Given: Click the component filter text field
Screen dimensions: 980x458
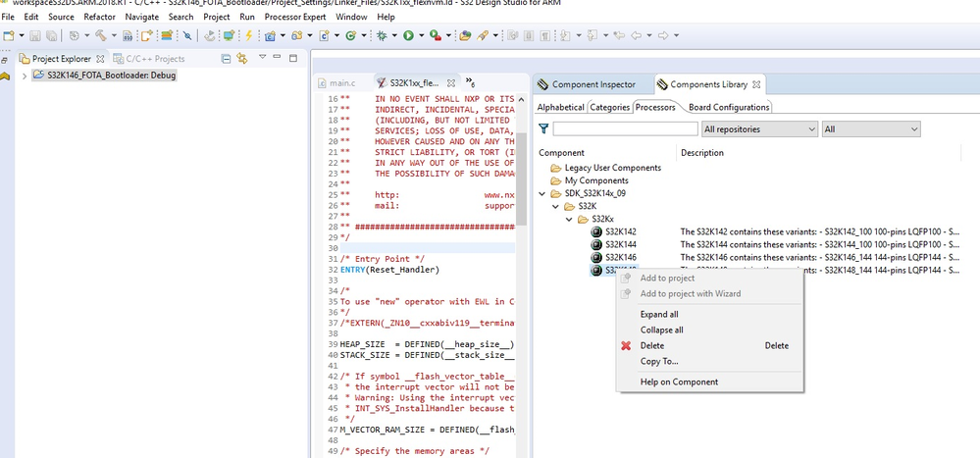Looking at the screenshot, I should point(625,128).
